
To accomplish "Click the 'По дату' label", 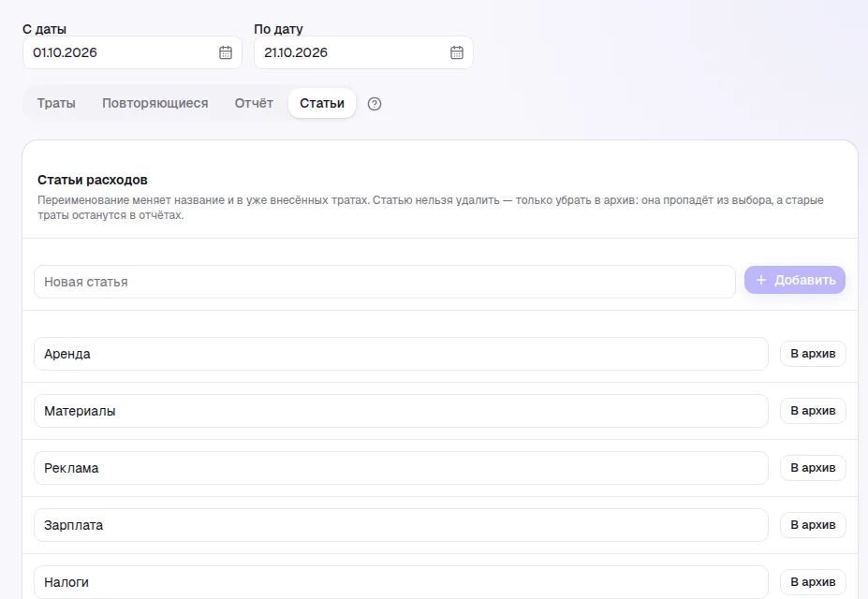I will 278,29.
